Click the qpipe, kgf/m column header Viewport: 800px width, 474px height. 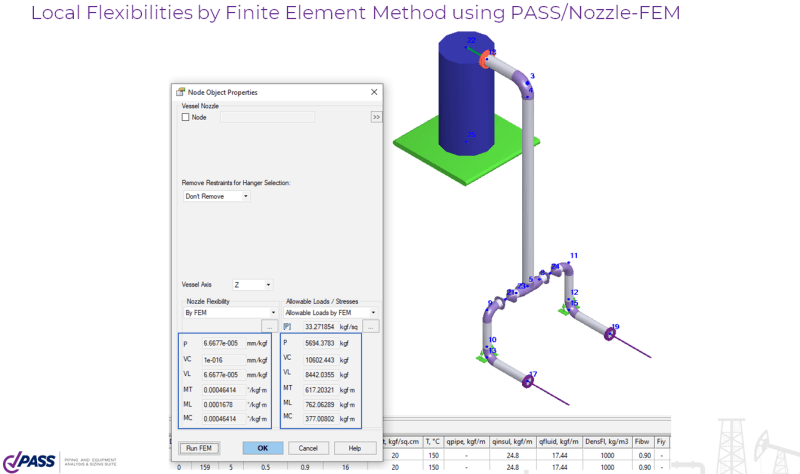tap(466, 442)
